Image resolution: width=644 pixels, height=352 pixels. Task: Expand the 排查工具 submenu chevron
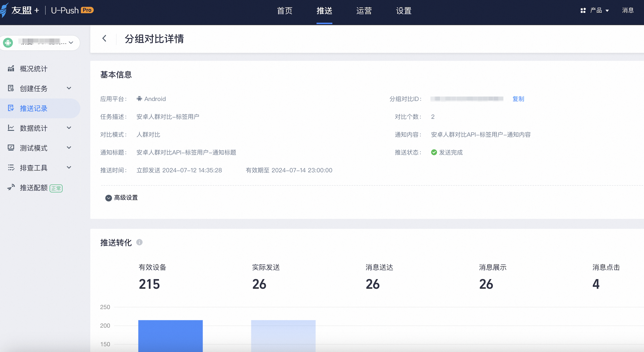point(69,168)
